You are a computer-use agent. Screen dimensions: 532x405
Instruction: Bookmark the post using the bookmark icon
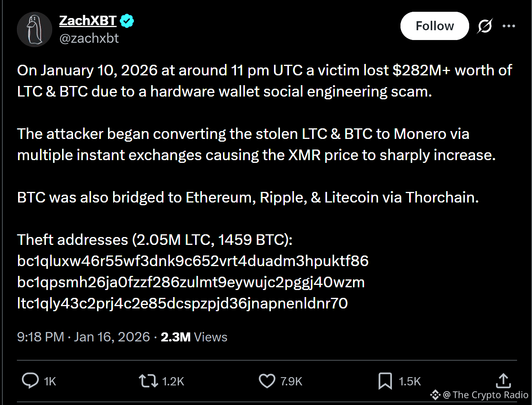(385, 381)
